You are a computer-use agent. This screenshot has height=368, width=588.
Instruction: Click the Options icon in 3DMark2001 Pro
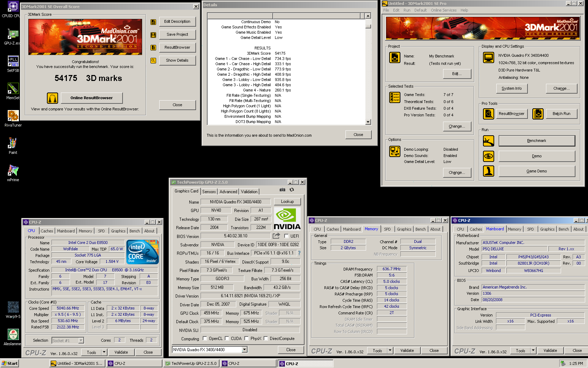395,151
